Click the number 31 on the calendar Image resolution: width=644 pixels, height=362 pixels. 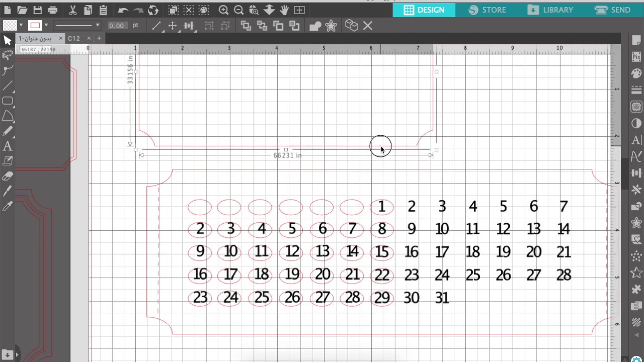click(442, 298)
